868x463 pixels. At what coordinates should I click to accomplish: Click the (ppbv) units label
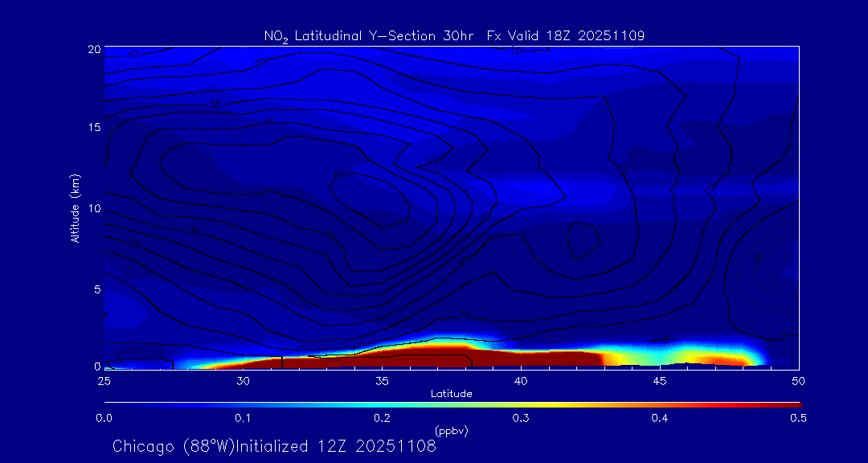point(451,431)
